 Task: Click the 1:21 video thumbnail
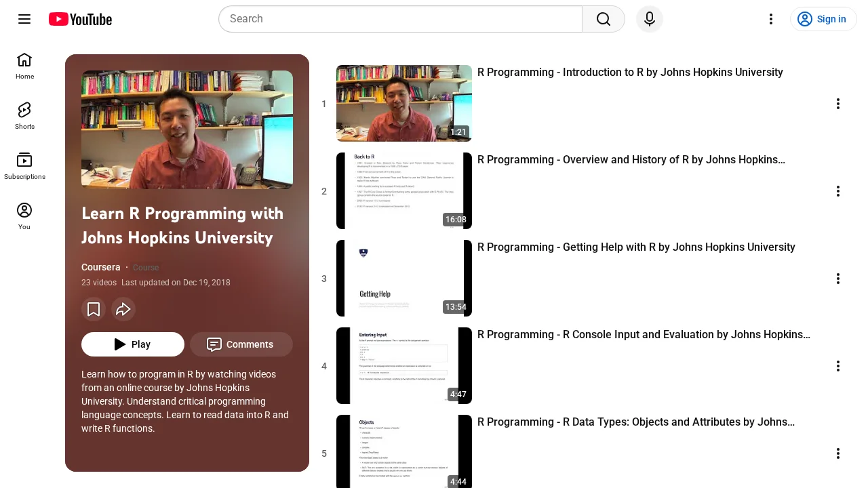point(404,103)
